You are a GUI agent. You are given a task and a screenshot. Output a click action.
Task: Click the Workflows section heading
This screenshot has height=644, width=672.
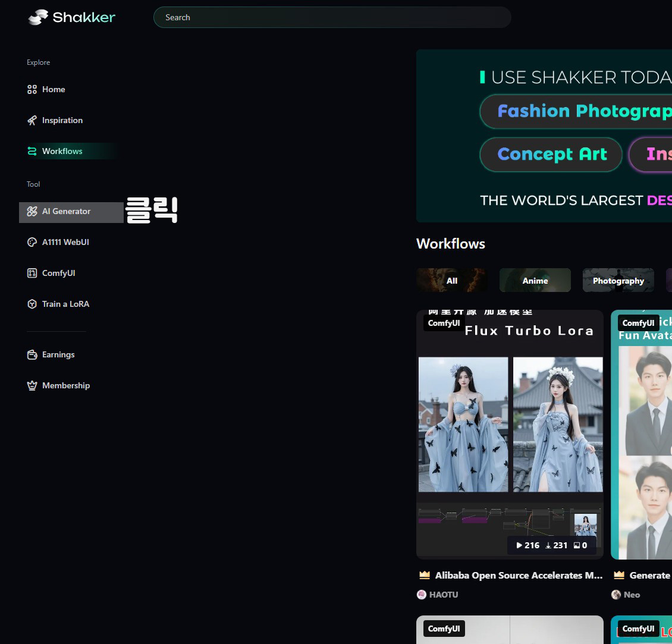pyautogui.click(x=450, y=244)
